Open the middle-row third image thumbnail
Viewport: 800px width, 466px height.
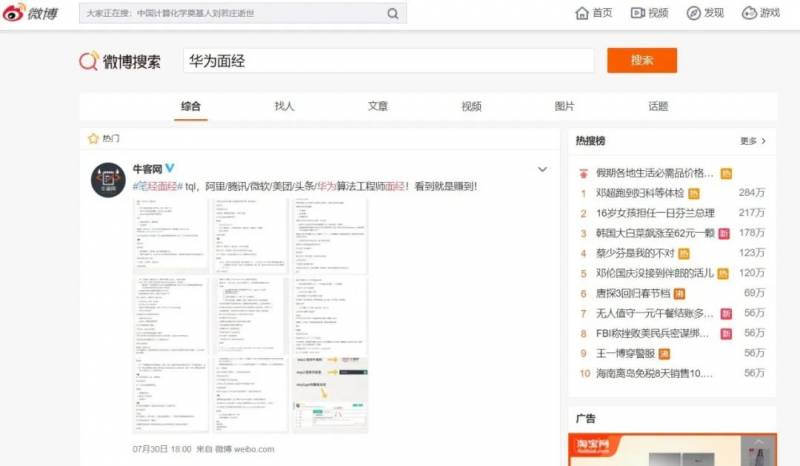click(330, 315)
